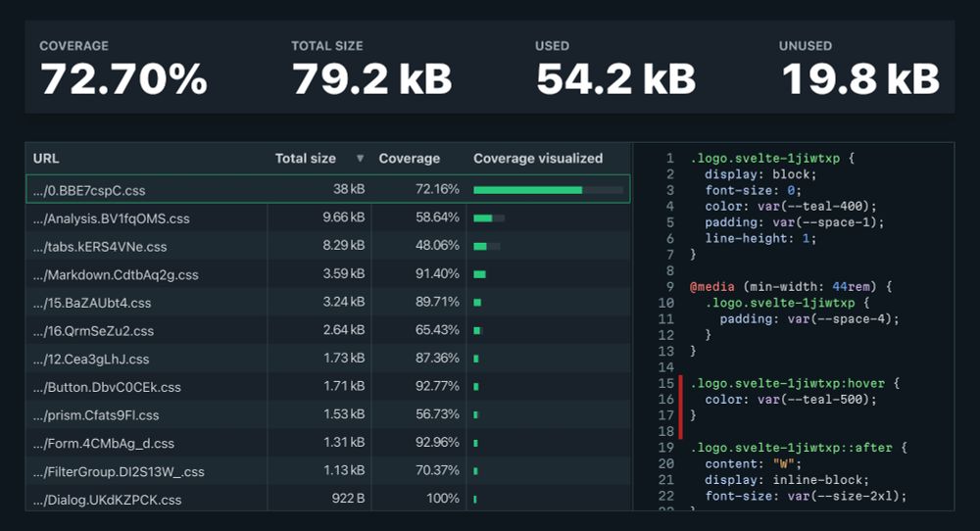
Task: Click the 8.29 kB size value
Action: point(344,246)
